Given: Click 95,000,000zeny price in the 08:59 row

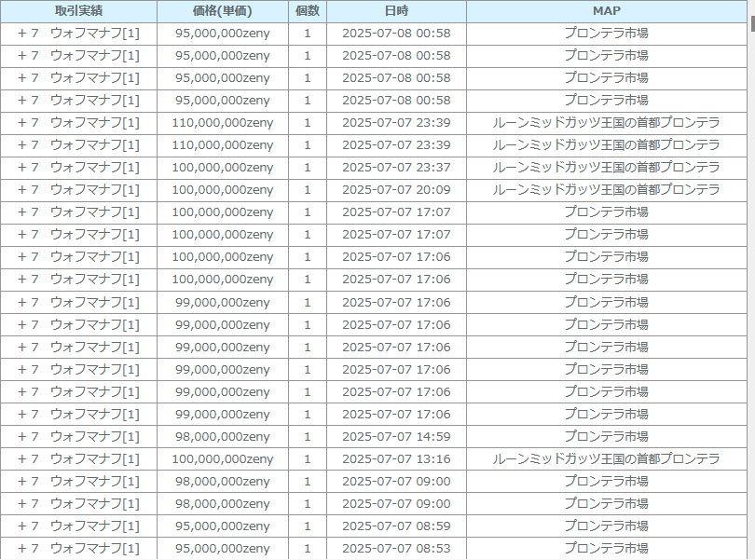Looking at the screenshot, I should coord(223,526).
